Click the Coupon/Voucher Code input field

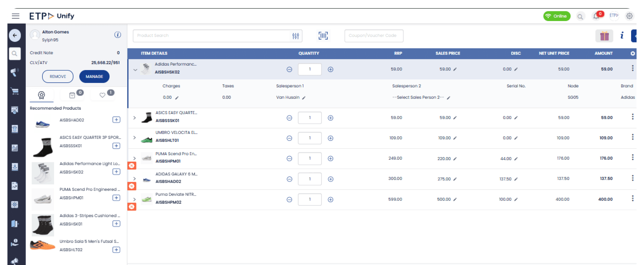(x=374, y=36)
